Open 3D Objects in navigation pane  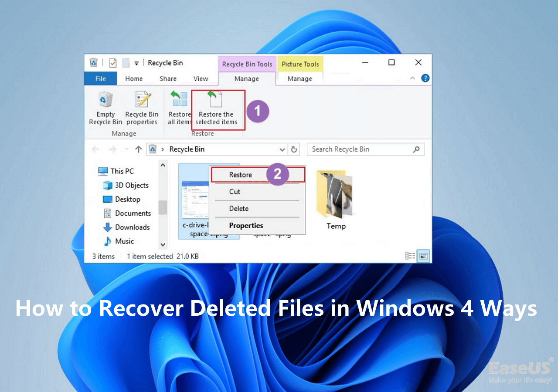coord(126,185)
